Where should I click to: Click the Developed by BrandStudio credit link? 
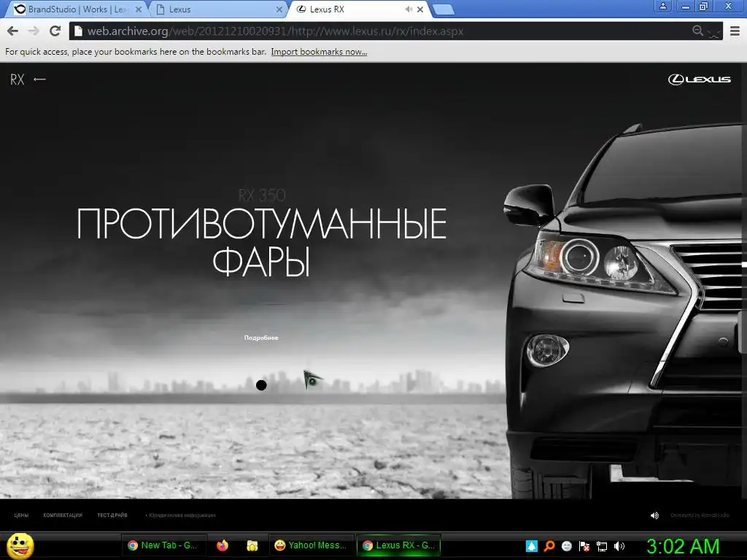point(700,516)
